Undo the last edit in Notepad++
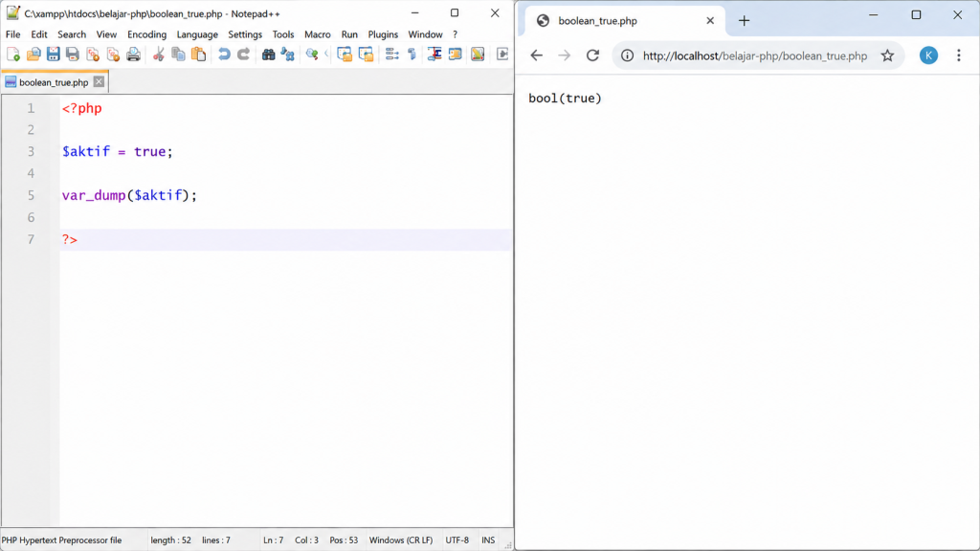980x551 pixels. tap(224, 55)
